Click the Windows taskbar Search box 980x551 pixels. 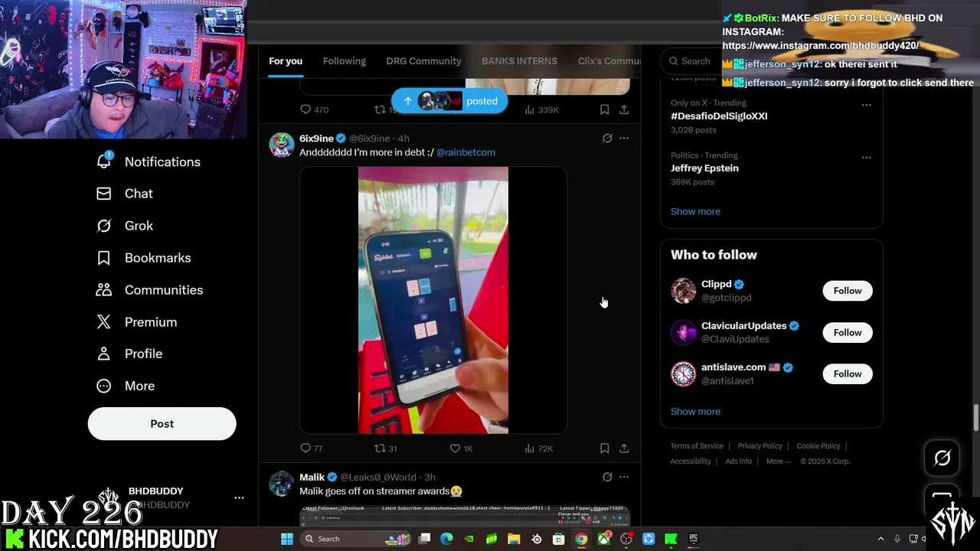(x=354, y=539)
